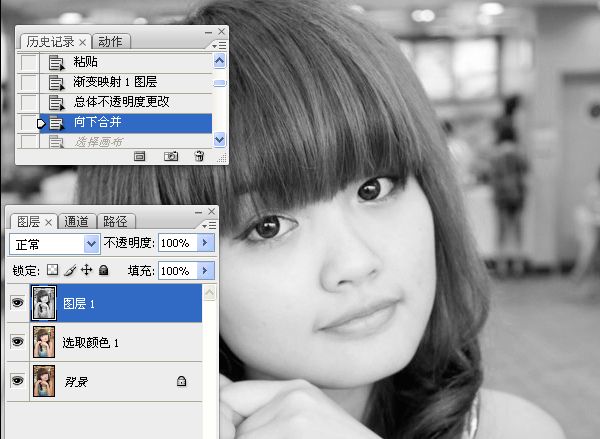The image size is (600, 439).
Task: Hide the 背景 layer
Action: [18, 381]
